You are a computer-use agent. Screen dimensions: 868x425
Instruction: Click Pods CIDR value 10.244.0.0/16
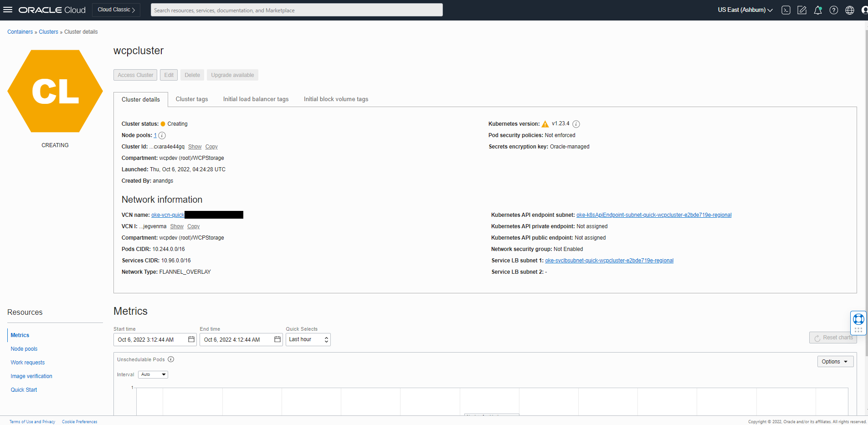[169, 249]
